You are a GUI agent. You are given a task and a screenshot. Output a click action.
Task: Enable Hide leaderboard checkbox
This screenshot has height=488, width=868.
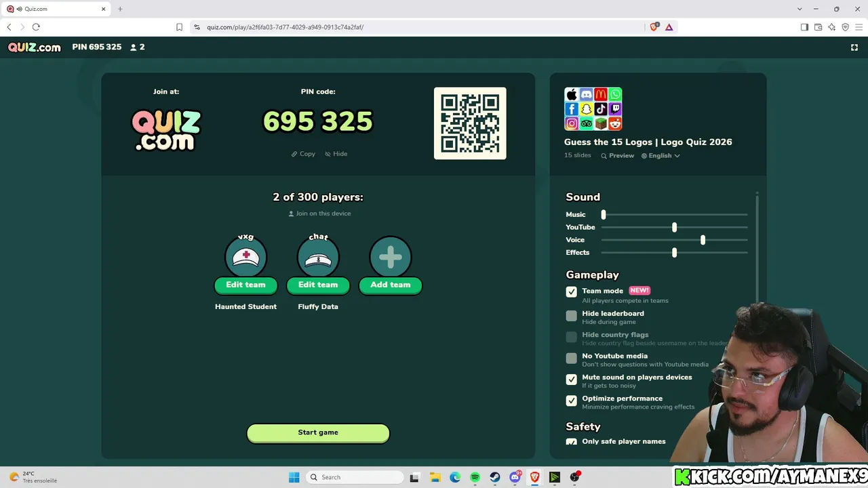click(572, 316)
